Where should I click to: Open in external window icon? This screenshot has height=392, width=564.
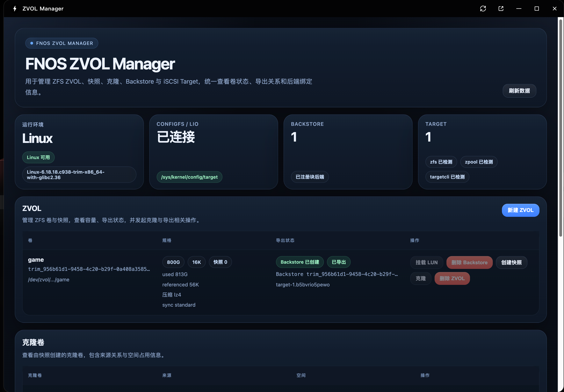point(501,9)
